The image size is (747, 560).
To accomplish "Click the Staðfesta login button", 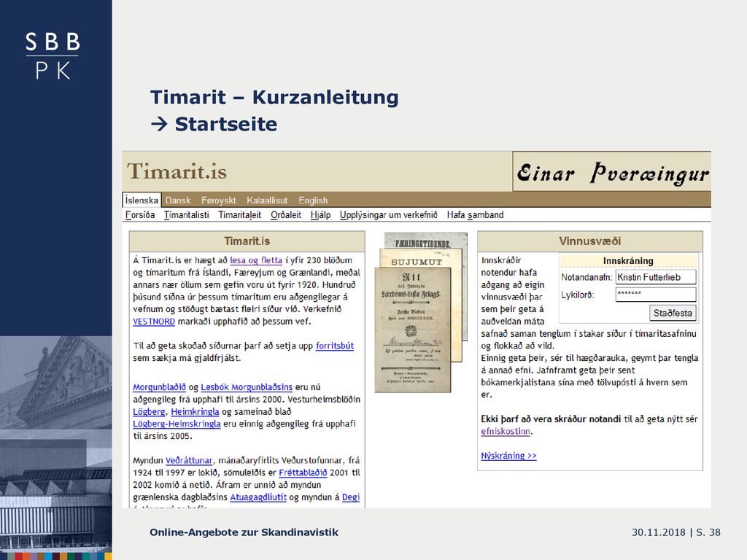I will point(673,313).
